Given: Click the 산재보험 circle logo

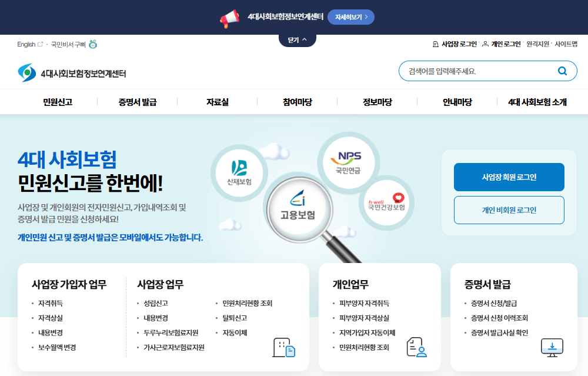Looking at the screenshot, I should pyautogui.click(x=239, y=173).
